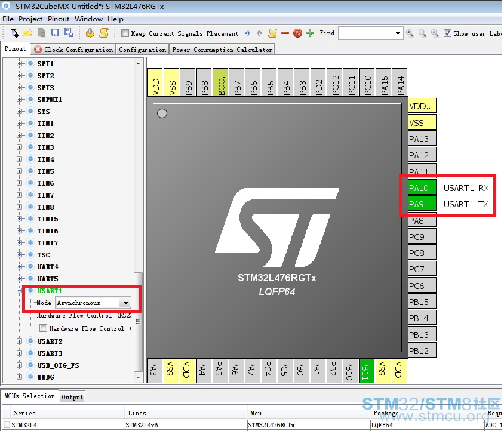Click the Find text input field

[x=366, y=33]
